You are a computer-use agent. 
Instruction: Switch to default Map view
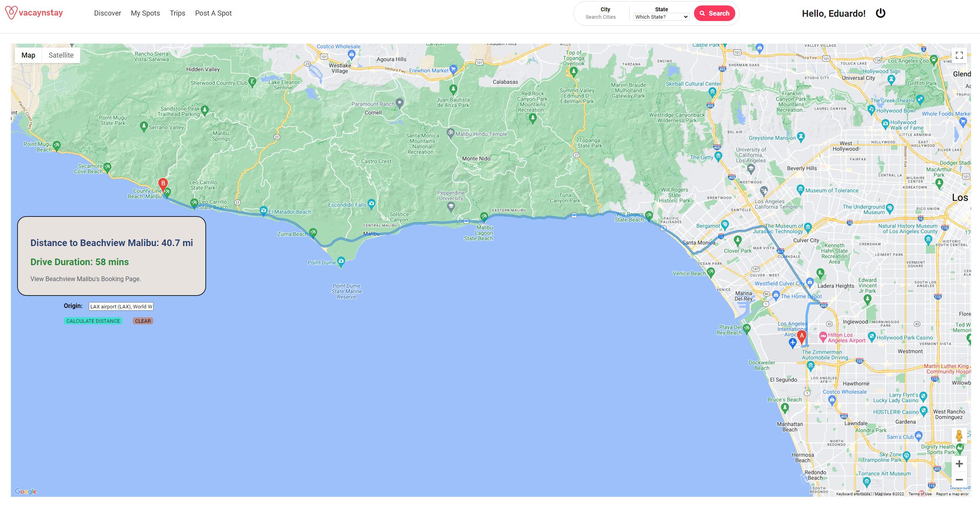click(28, 55)
